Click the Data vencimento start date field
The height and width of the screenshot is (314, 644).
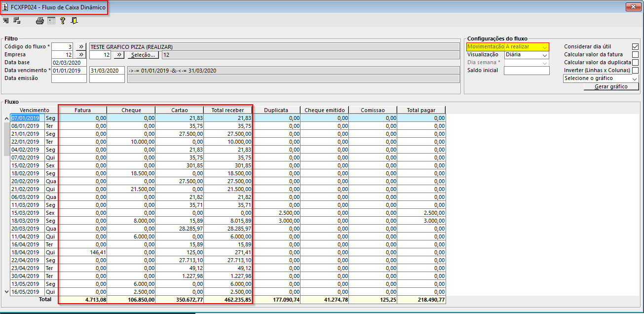point(69,71)
